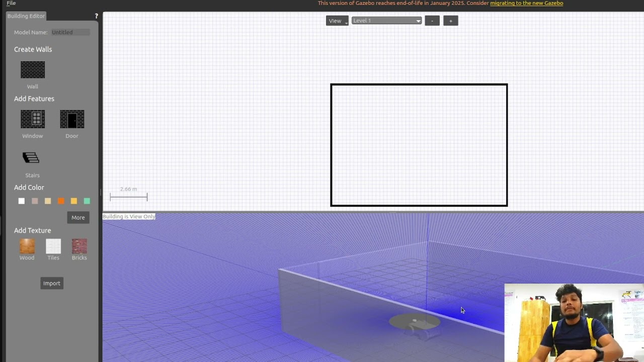
Task: Add level with plus button
Action: [451, 21]
